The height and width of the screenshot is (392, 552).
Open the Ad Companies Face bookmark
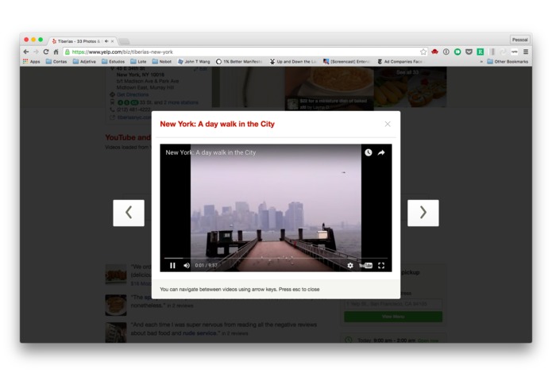tap(400, 62)
